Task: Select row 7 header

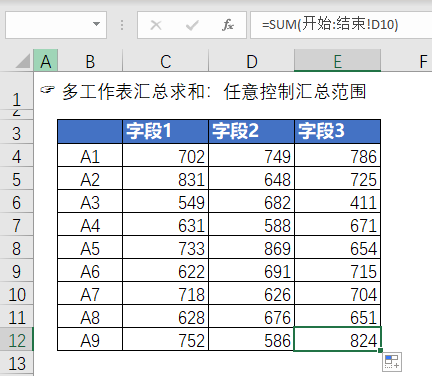Action: [17, 224]
